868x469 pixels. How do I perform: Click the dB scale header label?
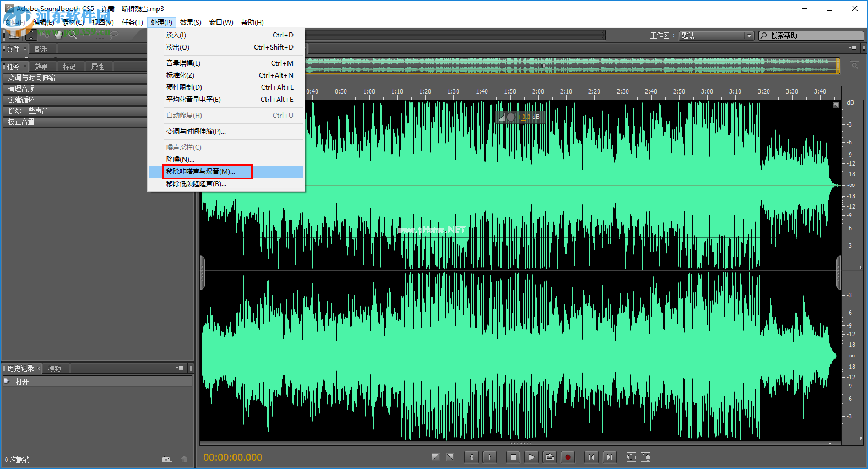point(850,103)
